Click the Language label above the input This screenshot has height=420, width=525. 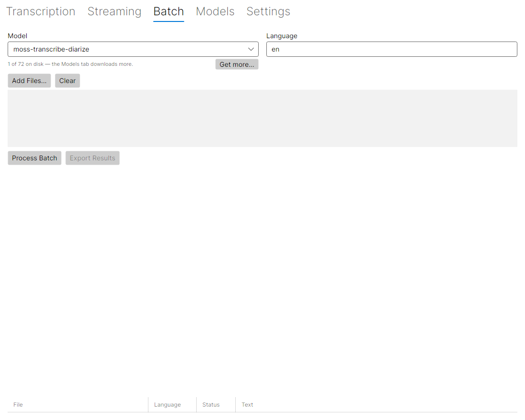coord(282,36)
